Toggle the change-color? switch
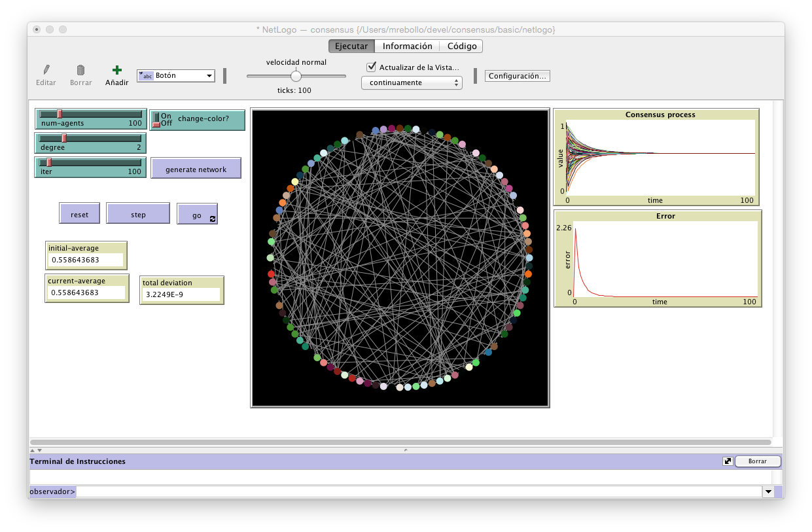 click(x=156, y=120)
